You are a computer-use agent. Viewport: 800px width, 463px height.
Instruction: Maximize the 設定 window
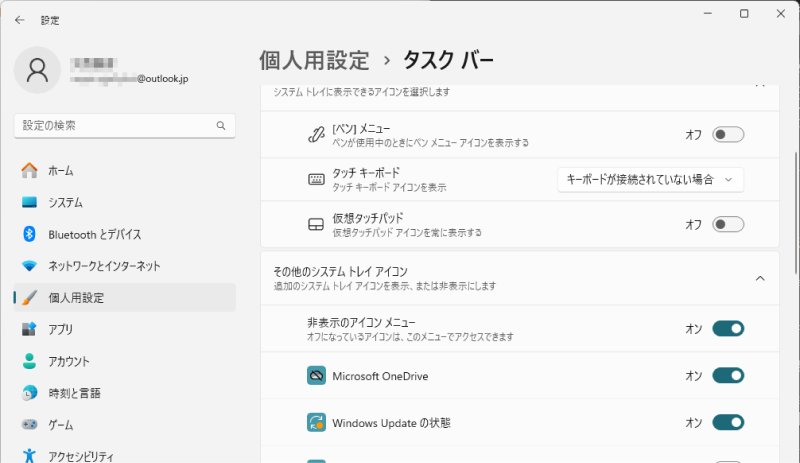tap(744, 14)
